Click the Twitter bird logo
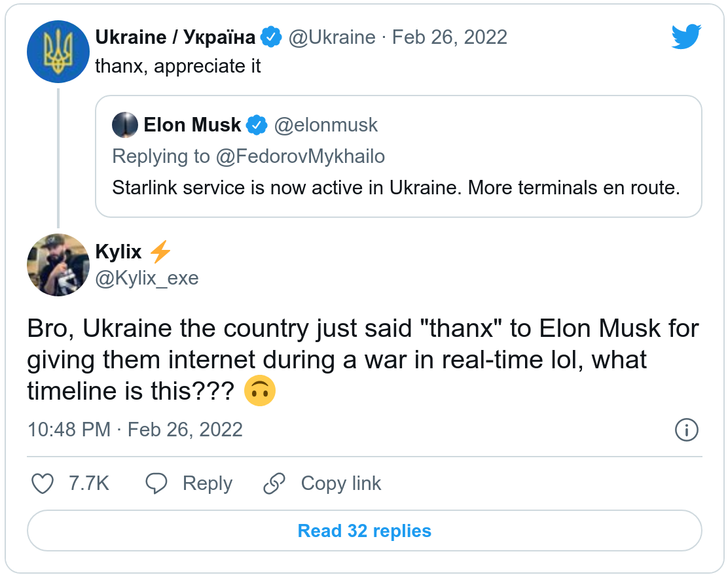This screenshot has height=575, width=728. pyautogui.click(x=686, y=37)
